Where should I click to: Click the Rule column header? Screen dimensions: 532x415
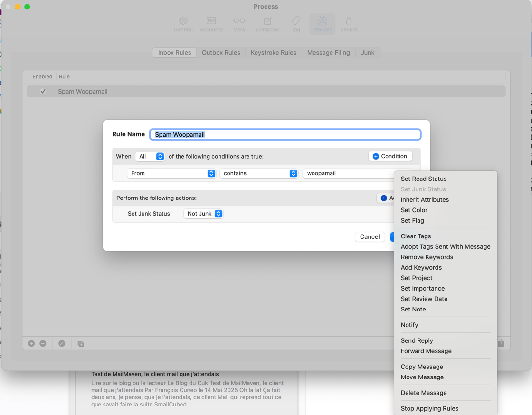pos(64,76)
